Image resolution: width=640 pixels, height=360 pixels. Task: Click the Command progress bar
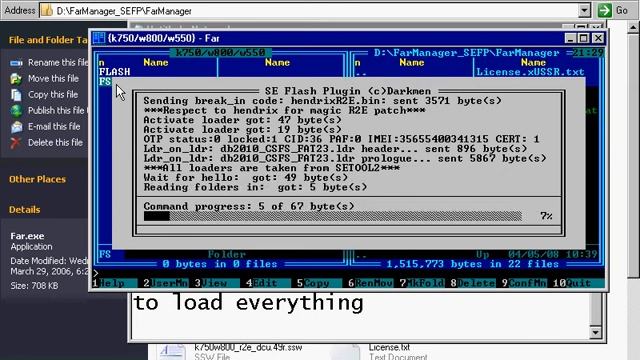(333, 216)
